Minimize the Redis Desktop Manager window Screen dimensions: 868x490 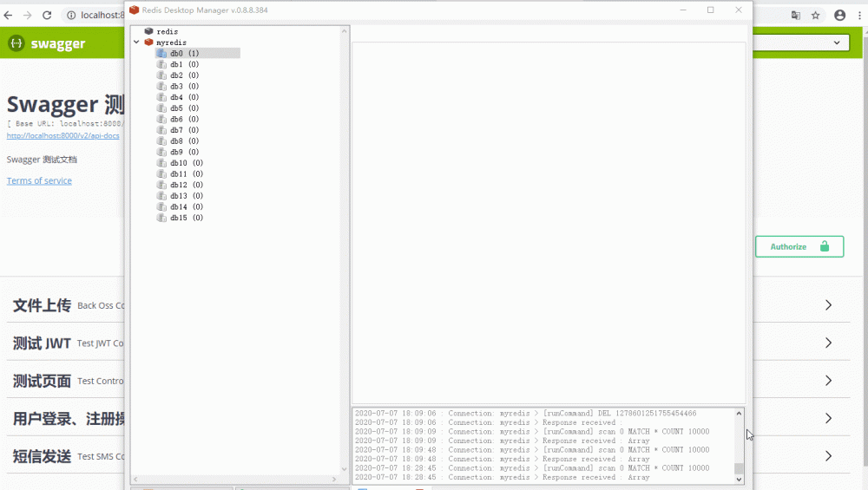[683, 10]
